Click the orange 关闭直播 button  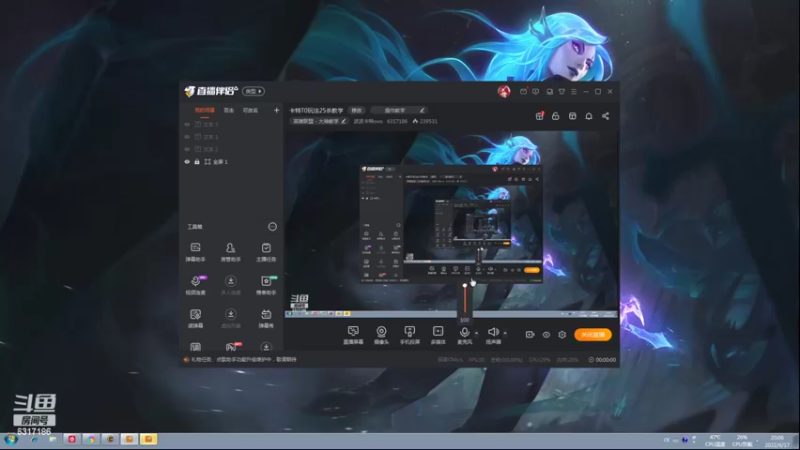coord(593,335)
